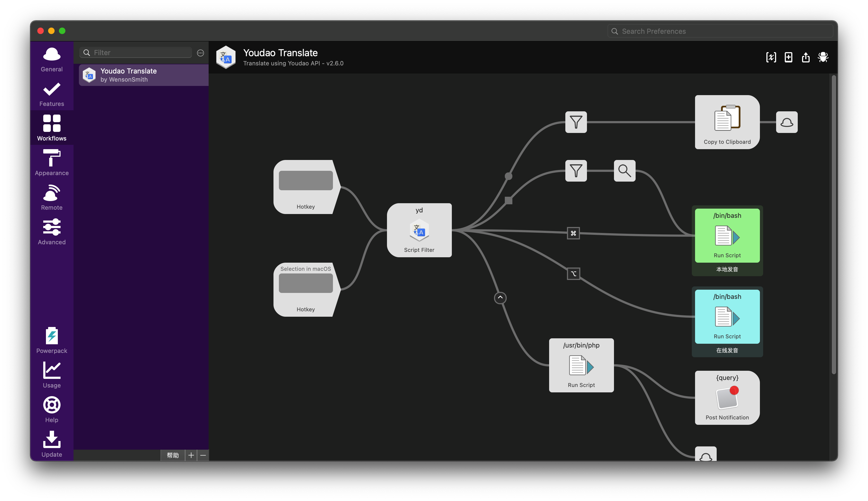Select the Copy to Clipboard node
The width and height of the screenshot is (868, 501).
pos(727,122)
